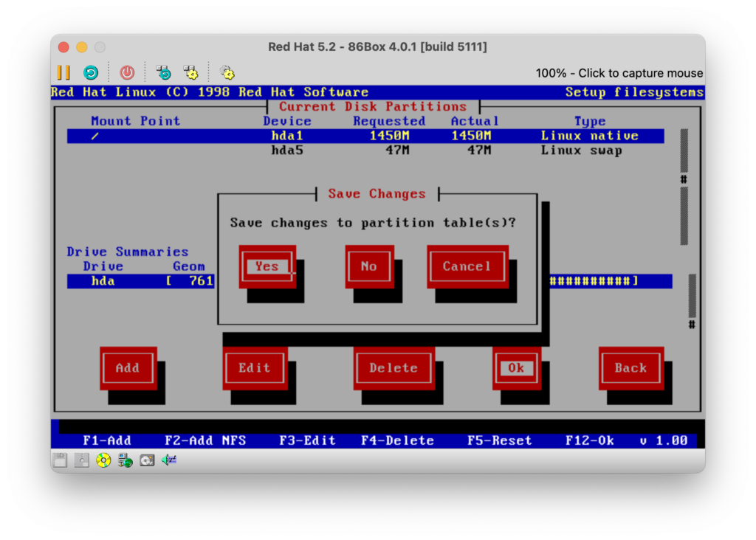Click the hda usage bar of hashes
This screenshot has width=756, height=540.
tap(594, 281)
